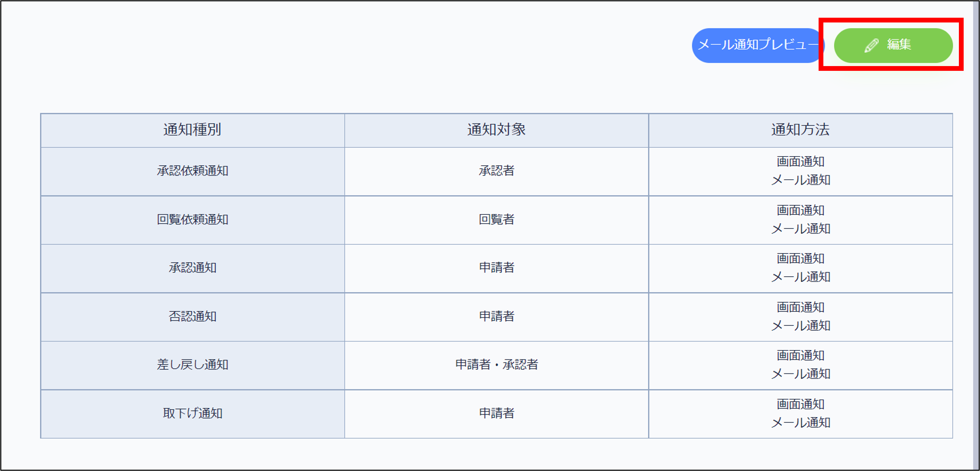Open メール通知プレビュー button

click(x=757, y=45)
